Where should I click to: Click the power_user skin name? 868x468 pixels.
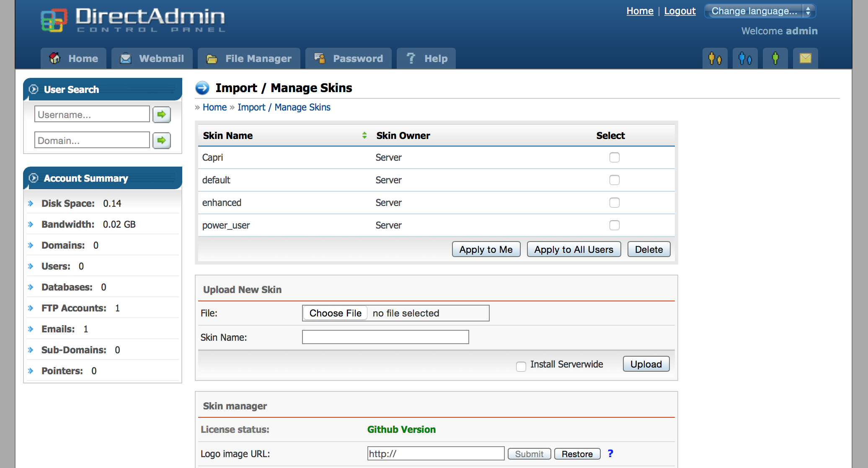(226, 225)
